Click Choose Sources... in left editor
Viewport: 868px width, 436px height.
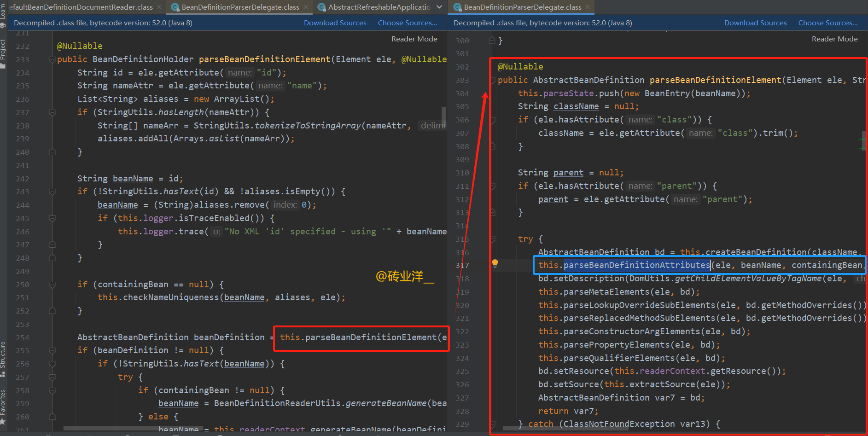[x=408, y=23]
